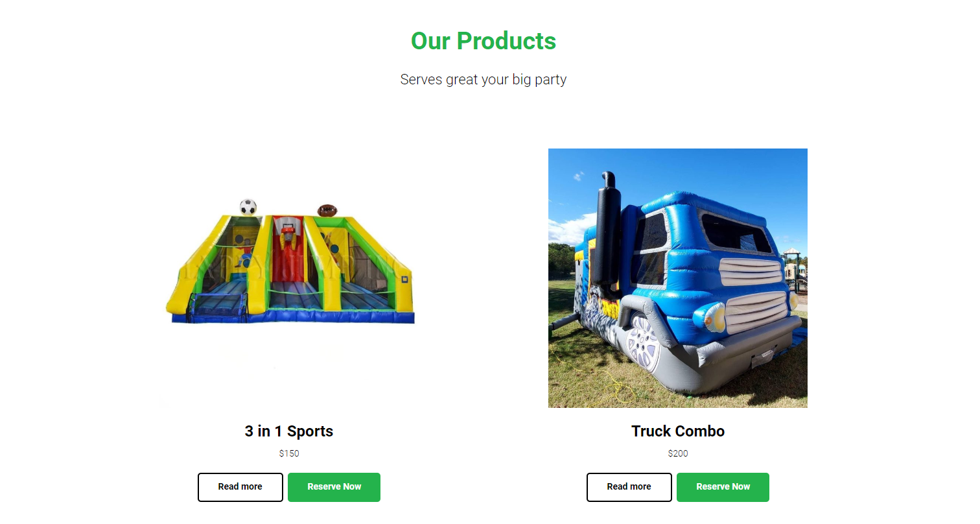This screenshot has width=980, height=524.
Task: Click the truck's headlight
Action: coord(709,315)
